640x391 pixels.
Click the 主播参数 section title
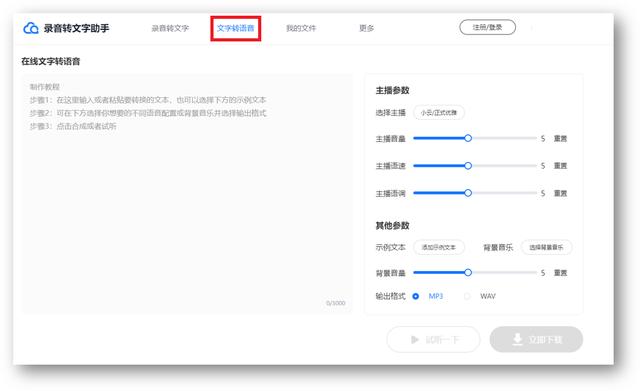[x=392, y=91]
